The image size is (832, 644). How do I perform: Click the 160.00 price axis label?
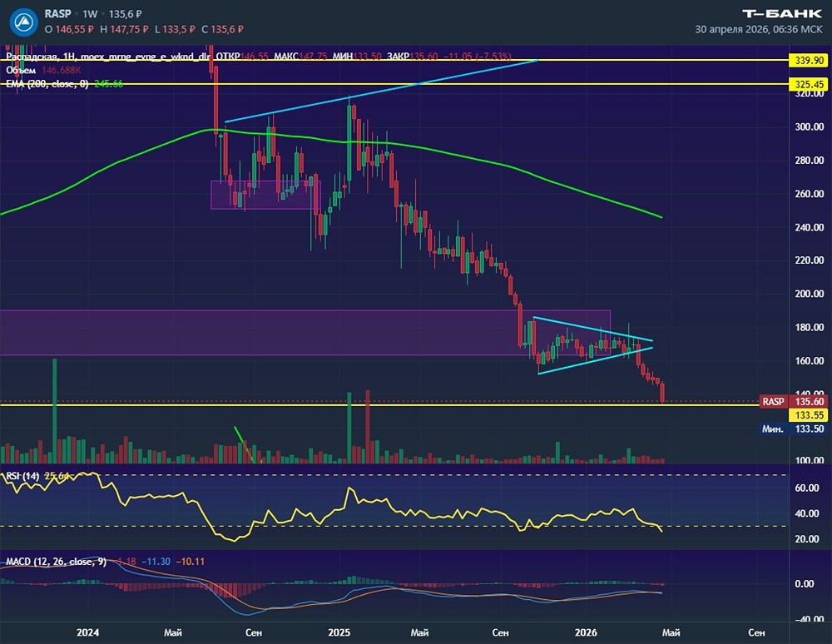coord(810,361)
